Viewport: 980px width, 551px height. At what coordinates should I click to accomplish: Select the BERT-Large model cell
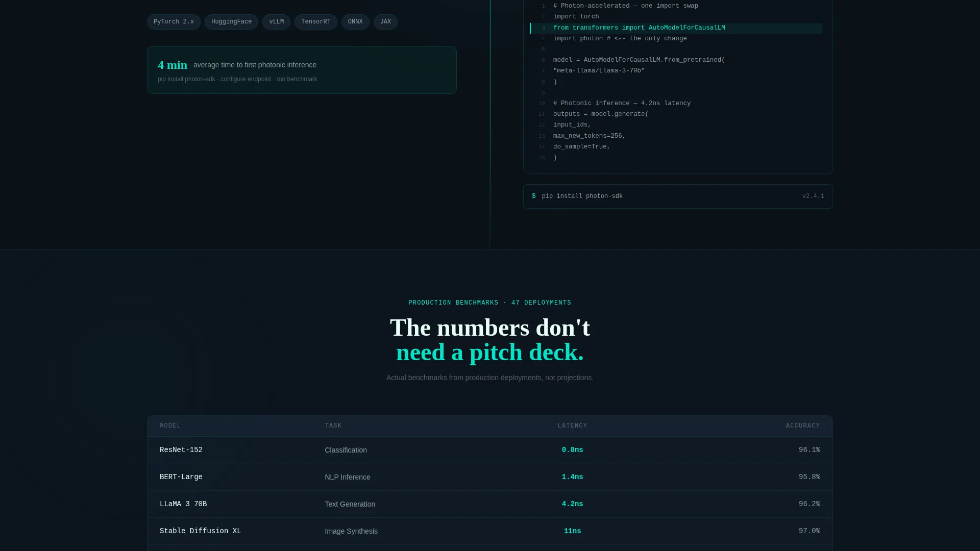pyautogui.click(x=181, y=477)
